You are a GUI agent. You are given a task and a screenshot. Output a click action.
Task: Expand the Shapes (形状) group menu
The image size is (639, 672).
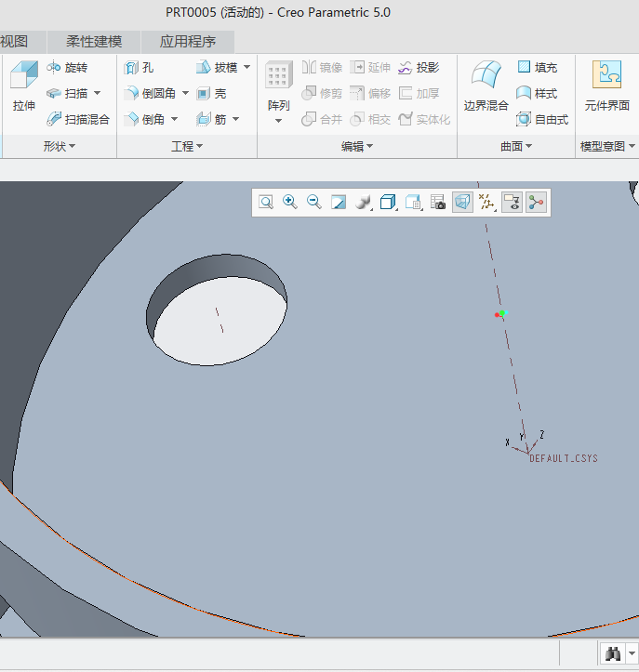[x=60, y=147]
